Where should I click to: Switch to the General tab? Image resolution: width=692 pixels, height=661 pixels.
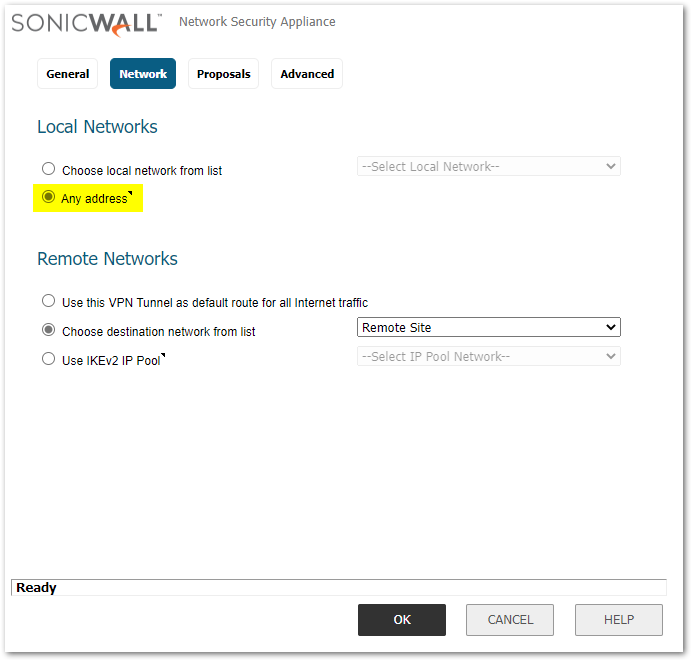[68, 74]
